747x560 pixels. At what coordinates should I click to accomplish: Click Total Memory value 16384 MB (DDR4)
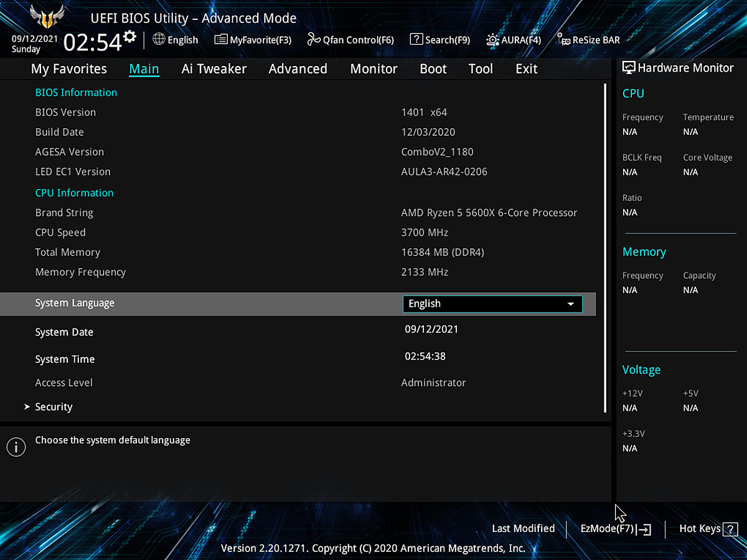443,253
